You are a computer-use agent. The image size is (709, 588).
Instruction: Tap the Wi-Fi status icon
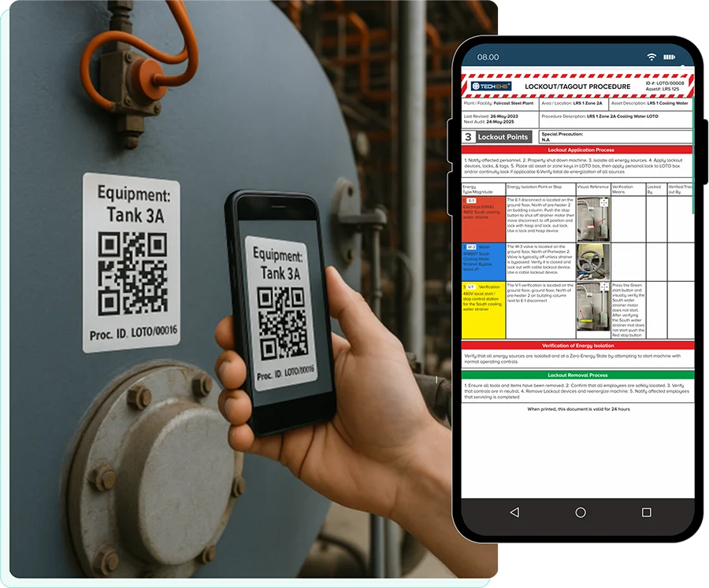(x=651, y=57)
